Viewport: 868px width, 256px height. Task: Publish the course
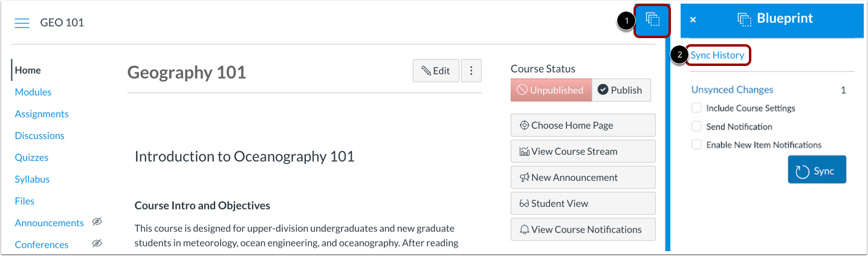click(620, 90)
